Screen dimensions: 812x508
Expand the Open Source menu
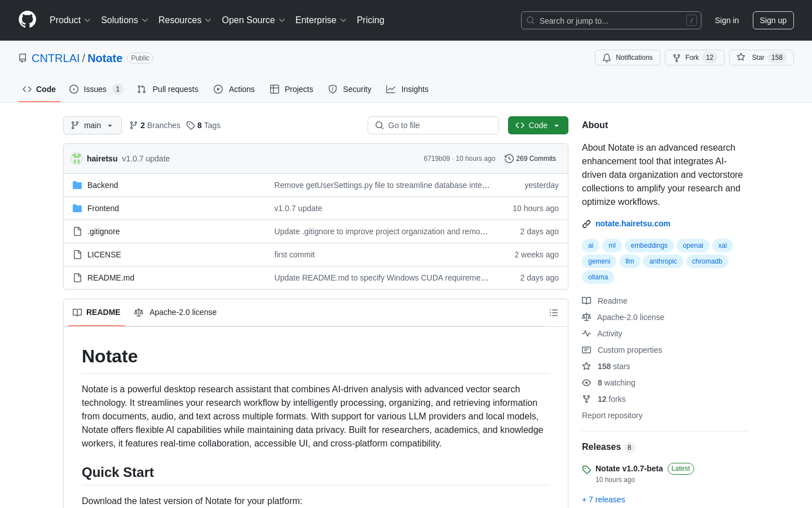click(253, 20)
